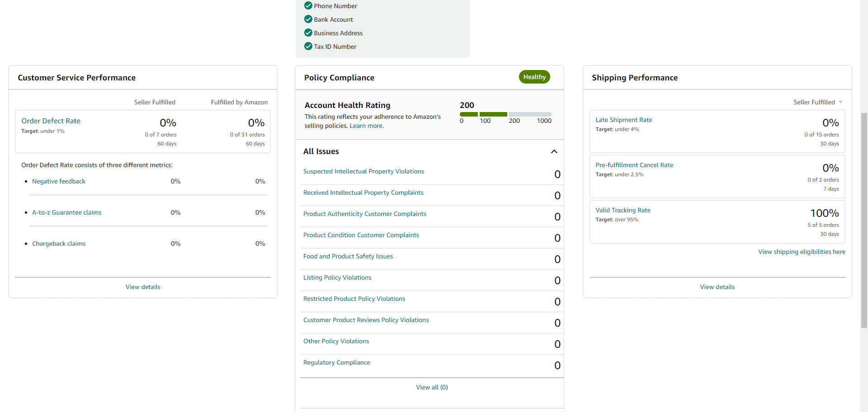The image size is (868, 412).
Task: Click View all (0) issues link
Action: (x=432, y=387)
